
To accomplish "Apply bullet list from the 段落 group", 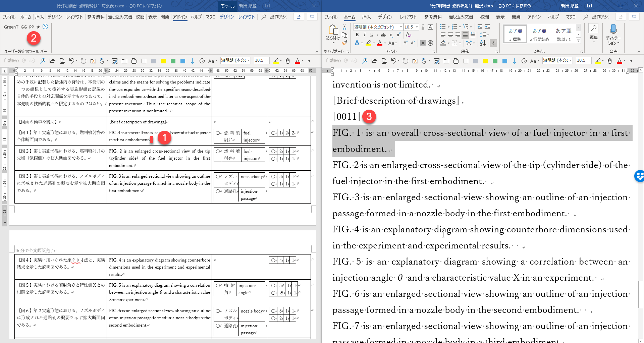I will (443, 27).
